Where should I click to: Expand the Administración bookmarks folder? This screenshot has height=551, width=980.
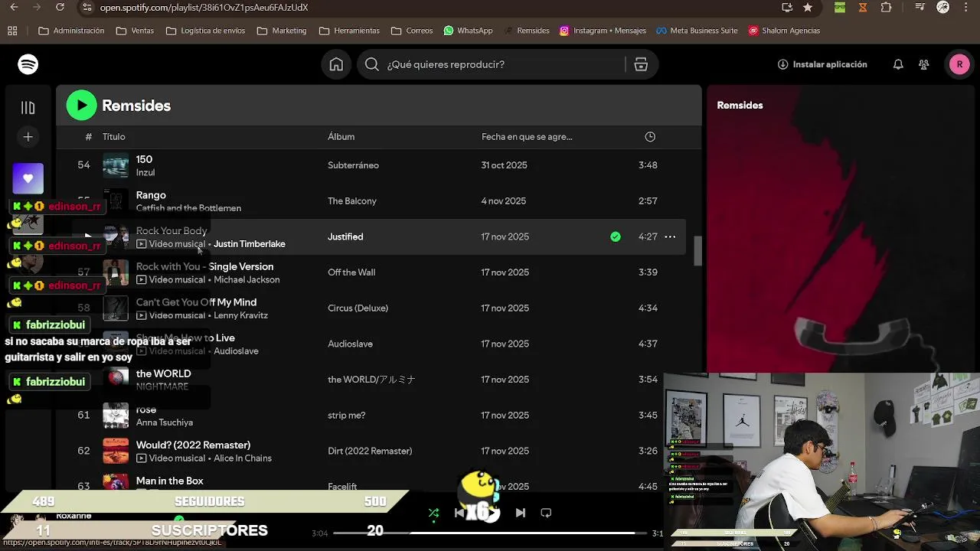[x=71, y=31]
